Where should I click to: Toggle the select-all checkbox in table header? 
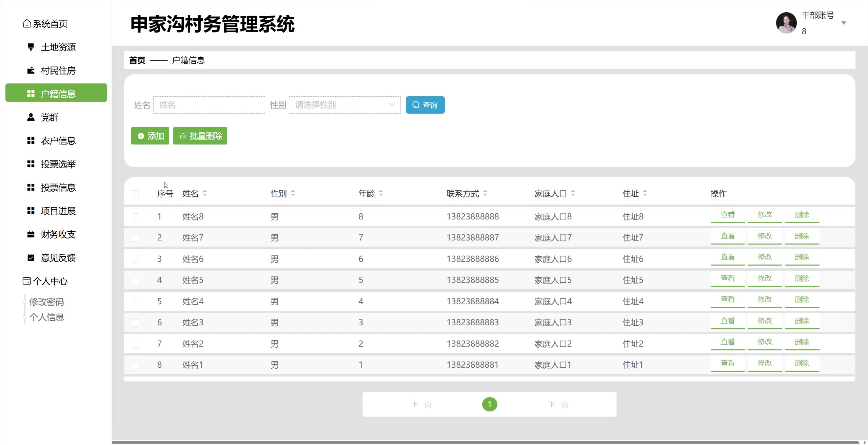[x=135, y=194]
